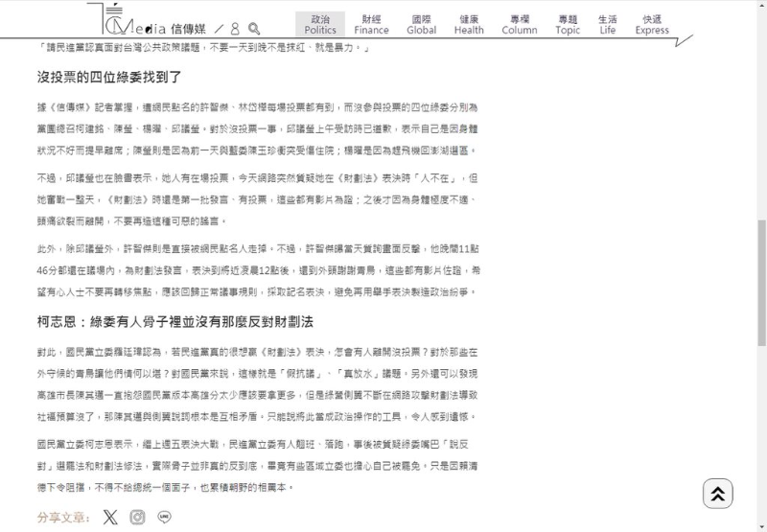This screenshot has height=532, width=767.
Task: Open the 政治 Politics tab
Action: [320, 24]
